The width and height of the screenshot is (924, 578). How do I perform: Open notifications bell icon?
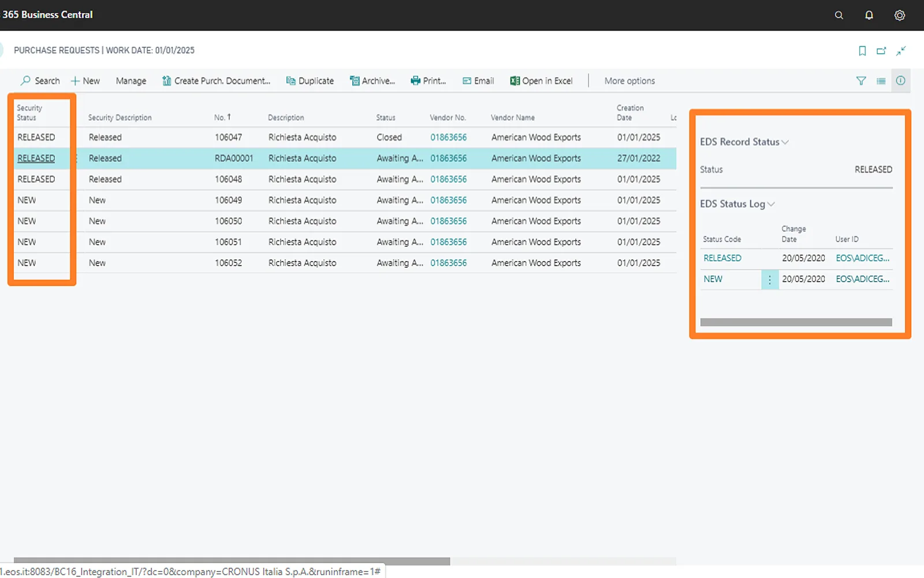pos(869,15)
